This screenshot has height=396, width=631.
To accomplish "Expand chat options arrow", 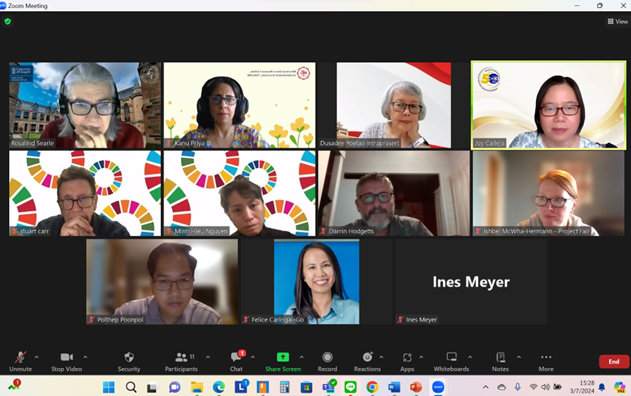I will tap(253, 357).
